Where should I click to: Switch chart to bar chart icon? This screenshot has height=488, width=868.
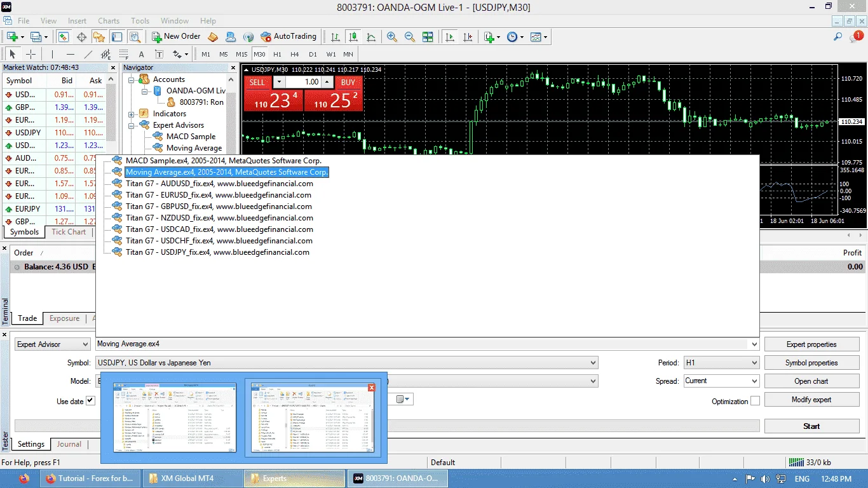335,37
